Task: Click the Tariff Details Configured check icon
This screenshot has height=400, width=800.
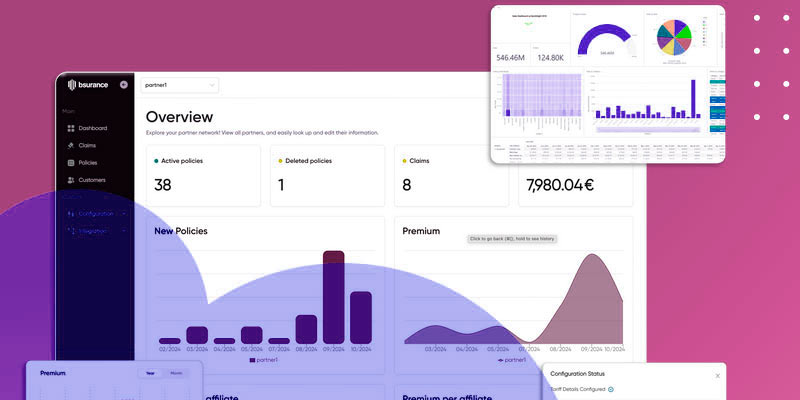Action: tap(611, 389)
